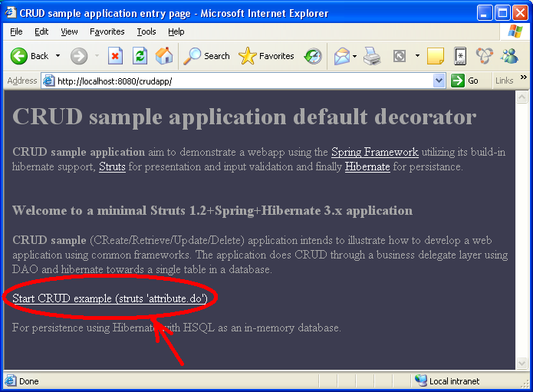Click the CRUD sample application default decorator heading
Viewport: 533px width, 392px height.
pyautogui.click(x=244, y=117)
